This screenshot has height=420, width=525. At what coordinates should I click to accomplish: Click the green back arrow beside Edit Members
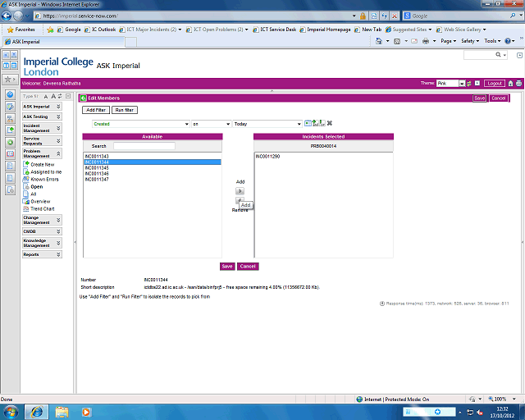coord(84,98)
